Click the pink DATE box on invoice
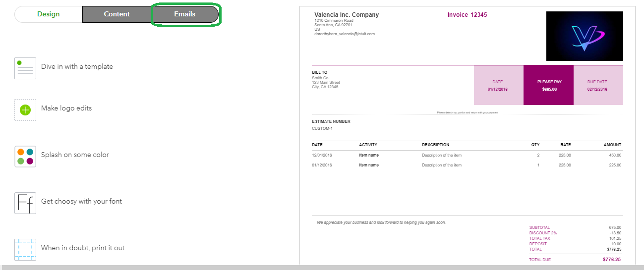 click(498, 85)
